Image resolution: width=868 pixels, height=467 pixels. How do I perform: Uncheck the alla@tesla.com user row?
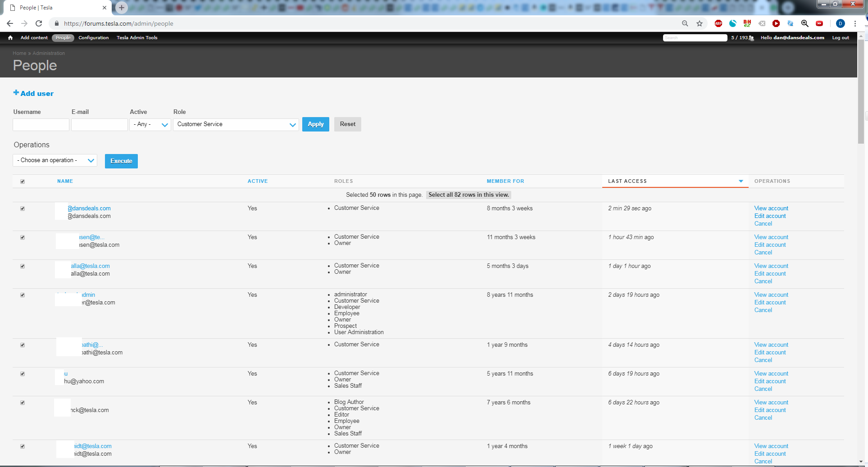(x=23, y=266)
